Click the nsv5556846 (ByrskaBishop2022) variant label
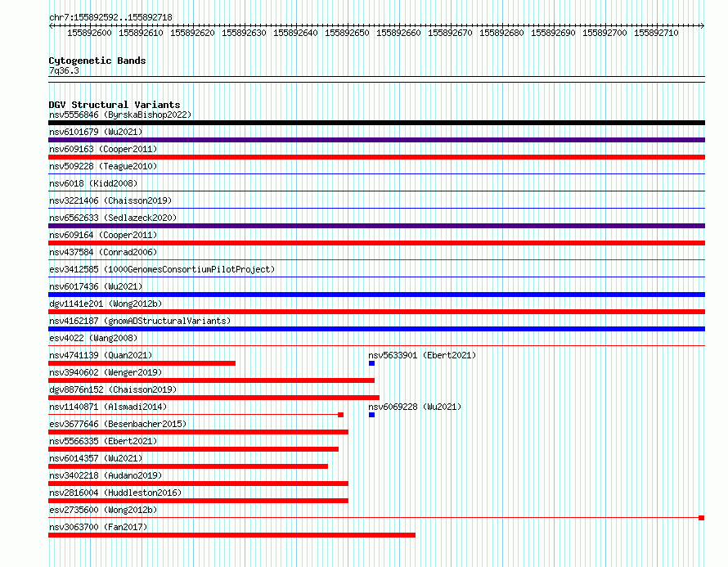Image resolution: width=728 pixels, height=567 pixels. tap(120, 115)
